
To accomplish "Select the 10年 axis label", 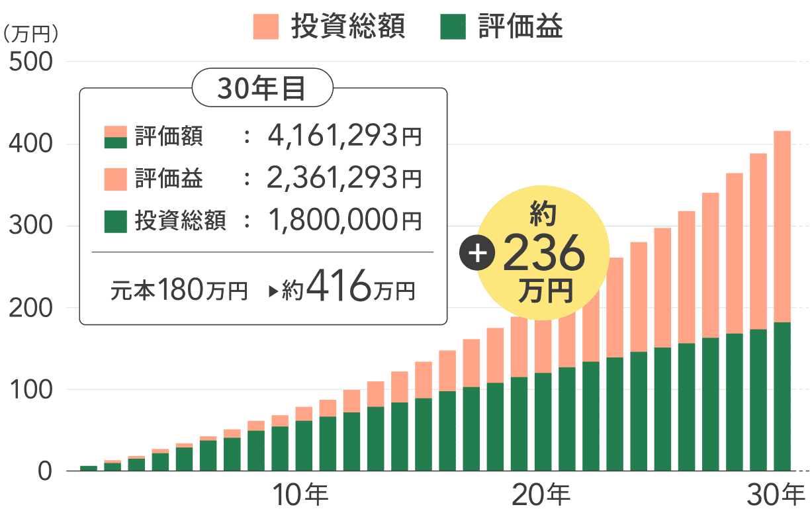I will [299, 494].
